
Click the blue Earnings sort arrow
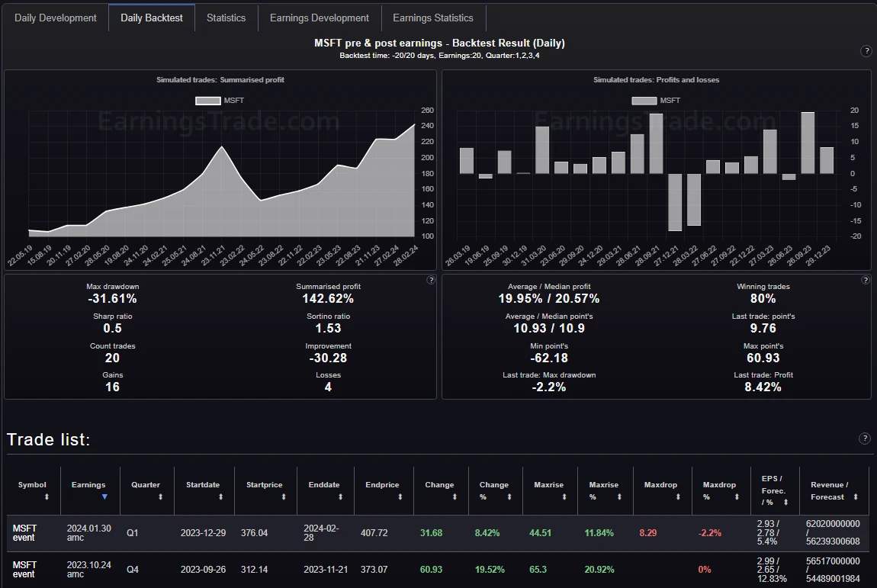[104, 497]
